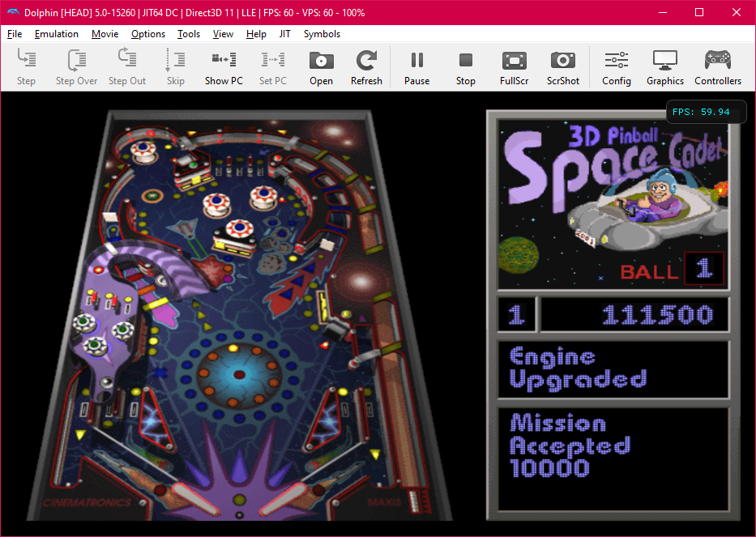Open the Config settings icon

616,60
